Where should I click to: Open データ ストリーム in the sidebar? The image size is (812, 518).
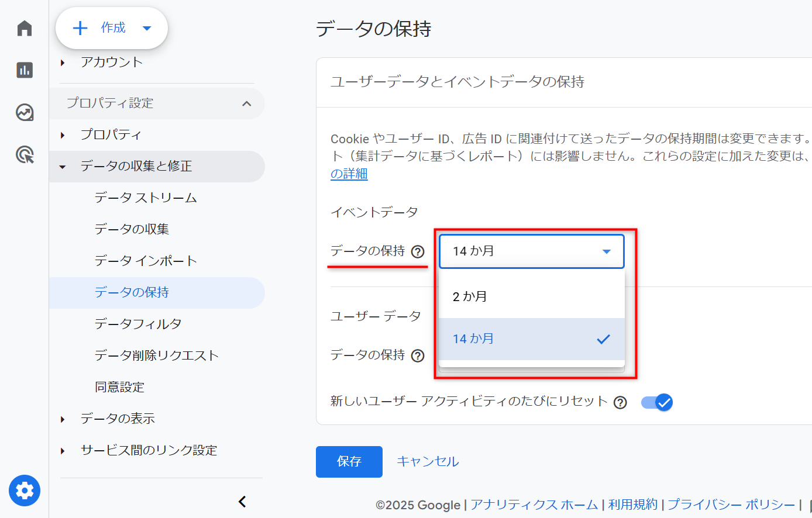click(146, 198)
